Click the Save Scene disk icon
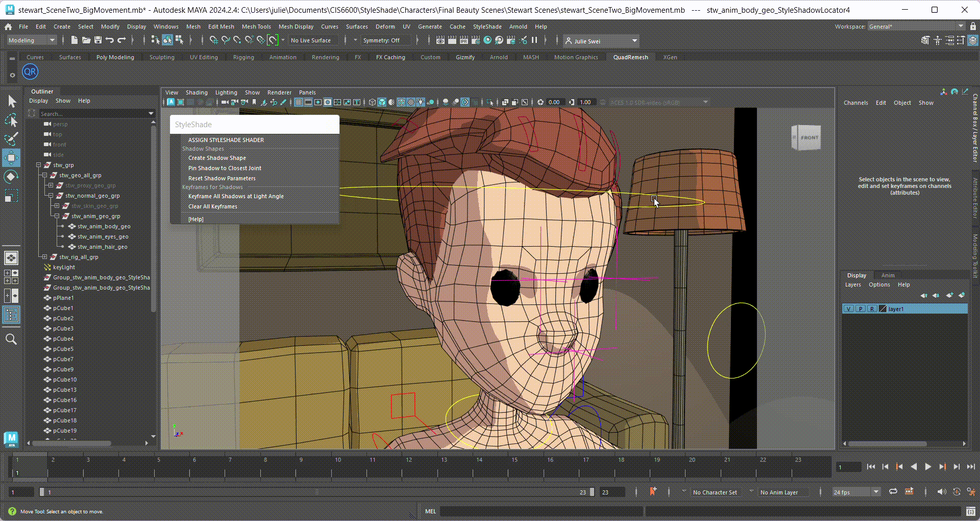The height and width of the screenshot is (521, 980). click(x=97, y=40)
